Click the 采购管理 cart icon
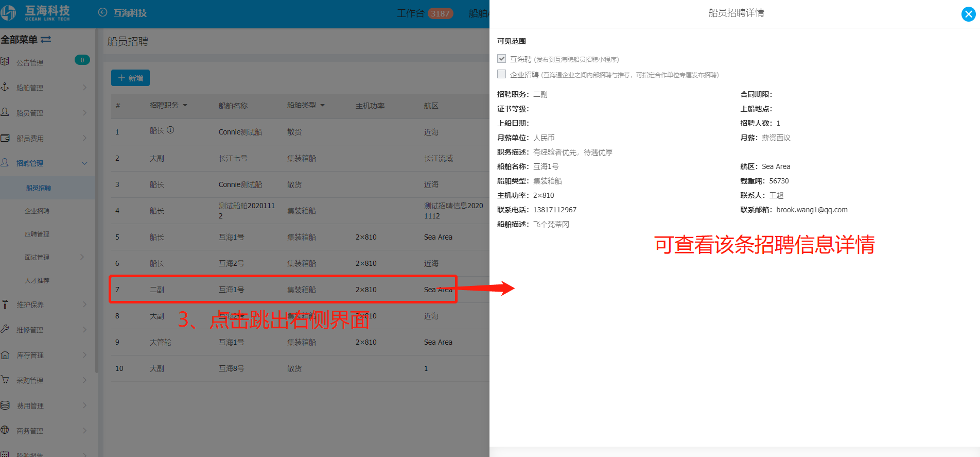 coord(5,380)
